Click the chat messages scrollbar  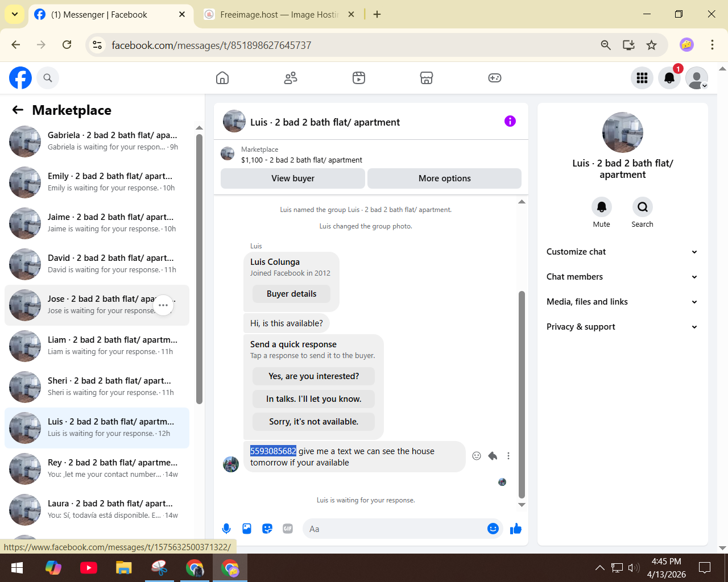522,394
